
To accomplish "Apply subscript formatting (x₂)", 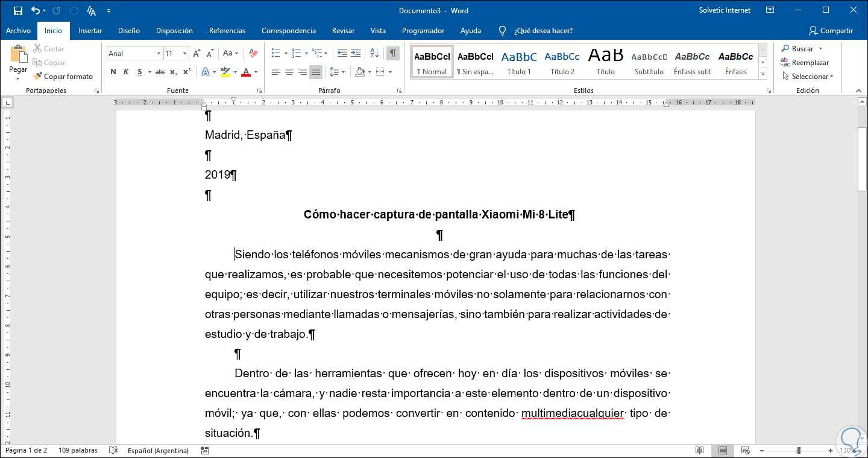I will click(x=174, y=72).
